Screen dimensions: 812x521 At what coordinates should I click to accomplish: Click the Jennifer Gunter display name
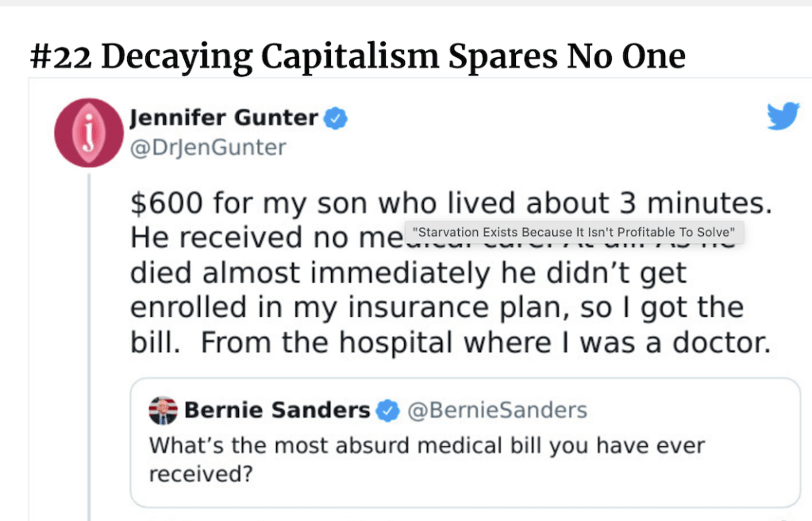tap(224, 118)
